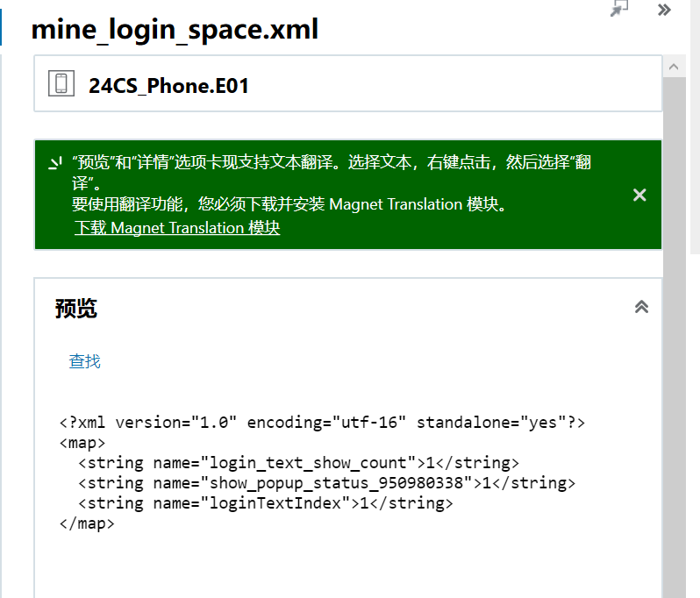Select the 24CS_Phone.E01 evidence source text
700x598 pixels.
click(168, 86)
